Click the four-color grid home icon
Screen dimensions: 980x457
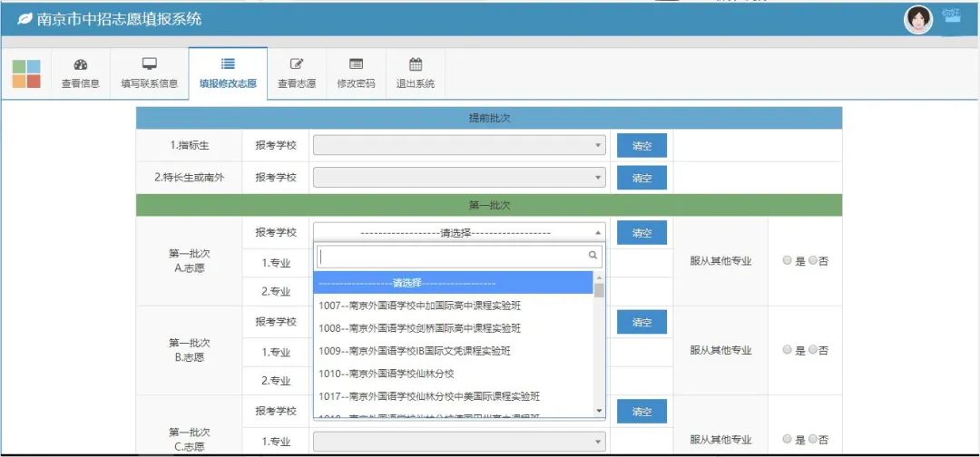coord(26,73)
